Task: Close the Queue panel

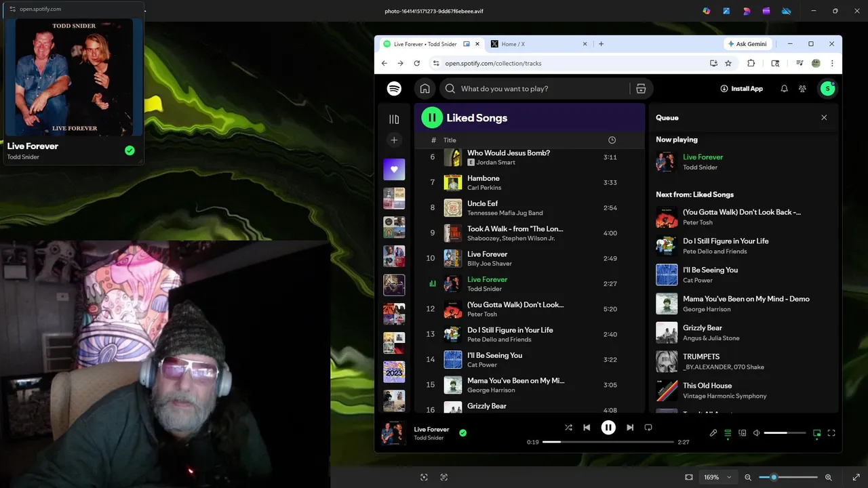Action: [824, 118]
